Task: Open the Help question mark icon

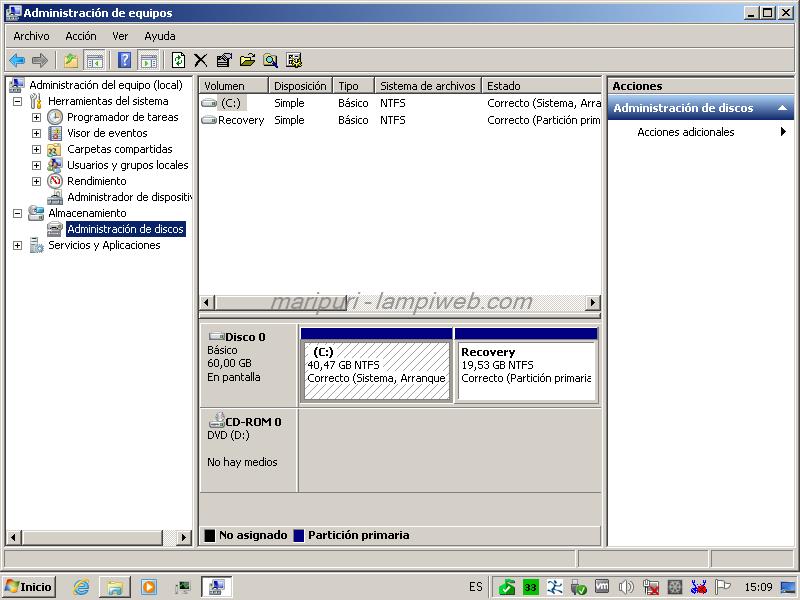Action: [x=124, y=60]
